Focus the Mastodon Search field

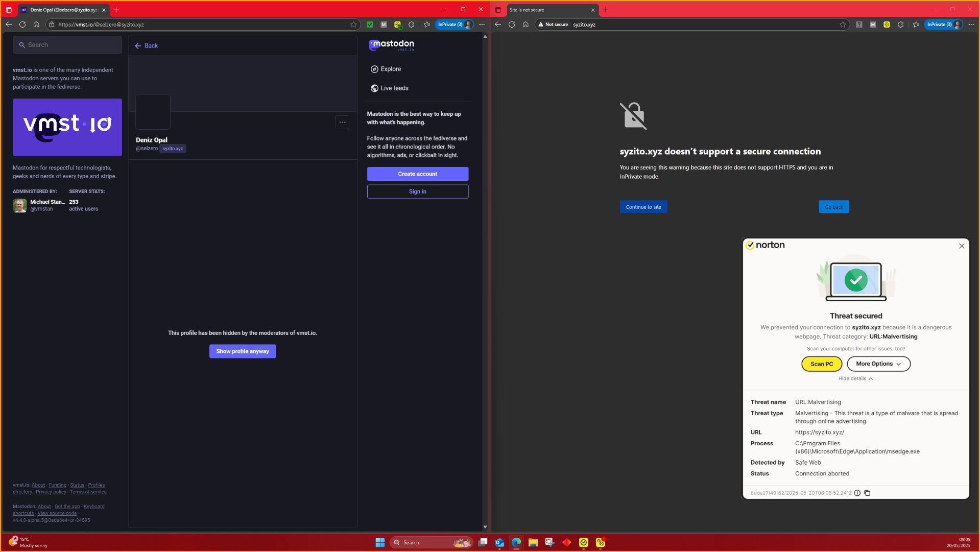click(67, 45)
